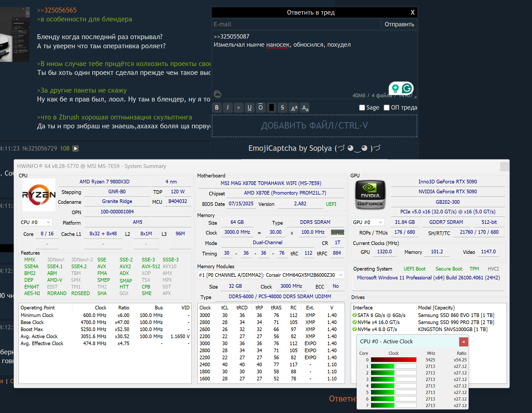Click the subscript text button

305,107
